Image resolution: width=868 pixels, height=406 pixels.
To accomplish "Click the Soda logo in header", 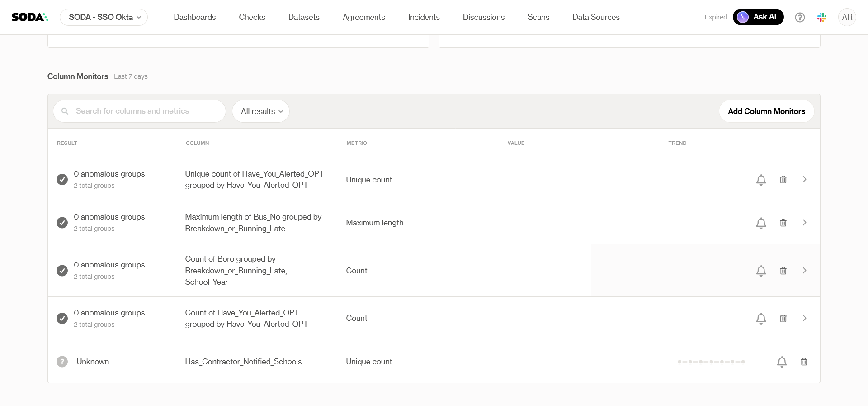I will tap(30, 17).
